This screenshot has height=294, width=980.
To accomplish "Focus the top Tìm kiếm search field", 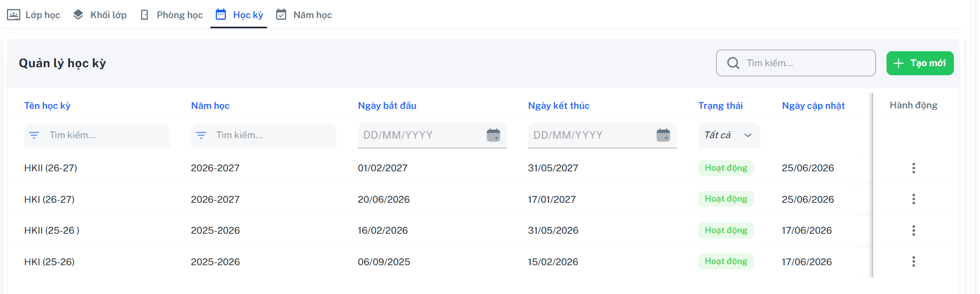I will 796,63.
